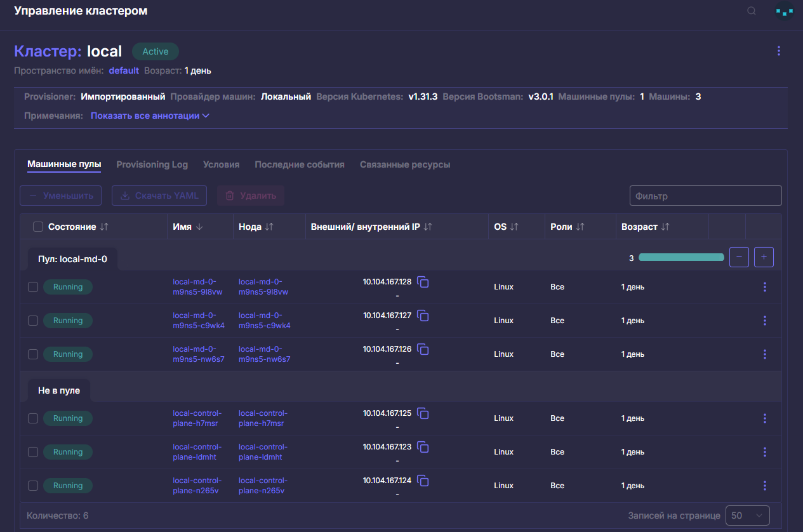Decrease local-md-0 pool with minus button

point(740,257)
